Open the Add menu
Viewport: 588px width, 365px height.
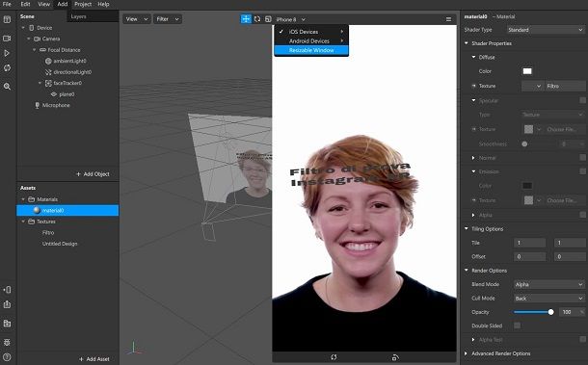tap(63, 4)
